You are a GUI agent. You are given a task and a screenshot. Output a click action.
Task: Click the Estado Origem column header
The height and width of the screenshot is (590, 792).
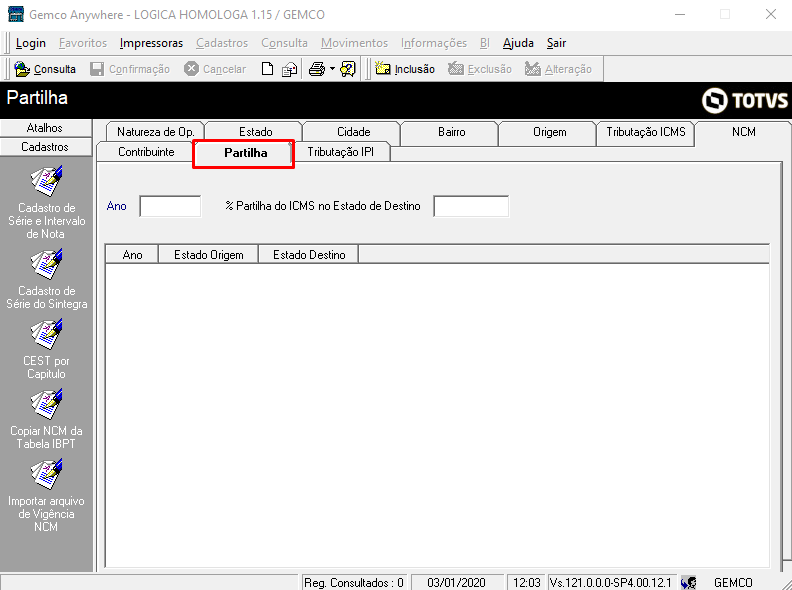point(209,255)
